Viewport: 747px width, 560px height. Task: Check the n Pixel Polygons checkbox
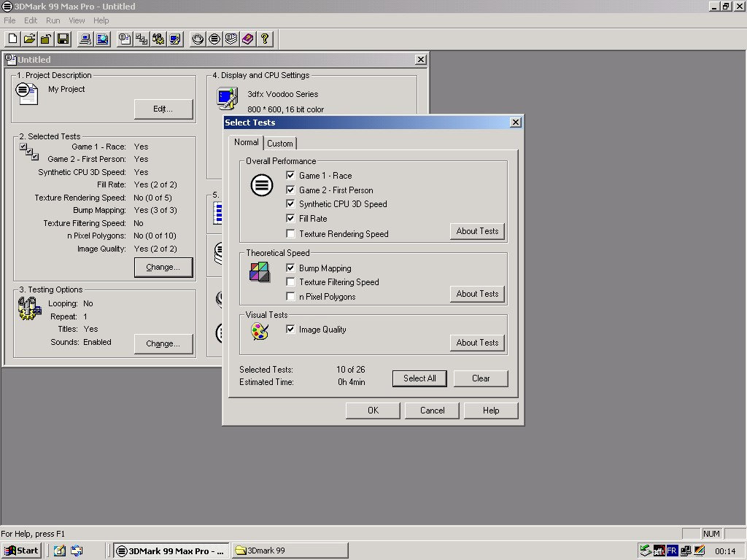pyautogui.click(x=291, y=297)
